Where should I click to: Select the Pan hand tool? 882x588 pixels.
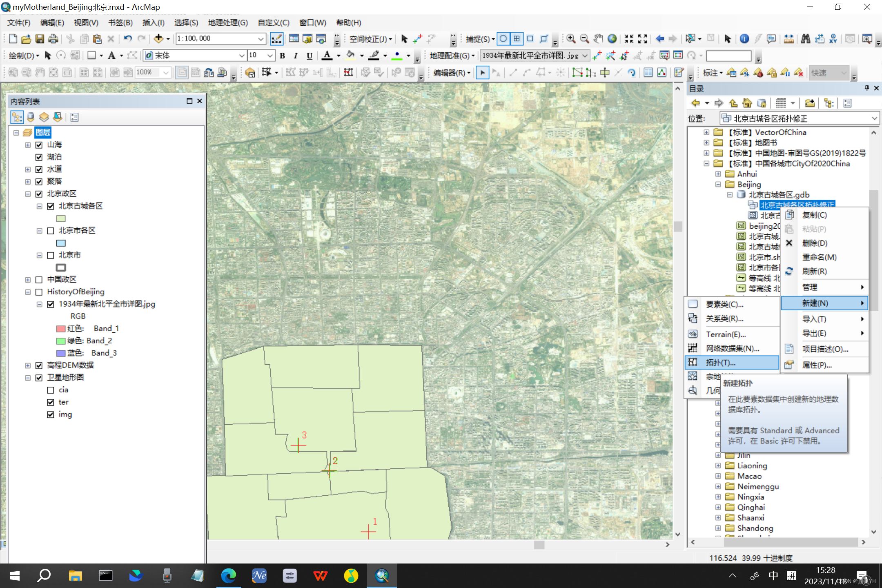coord(598,39)
